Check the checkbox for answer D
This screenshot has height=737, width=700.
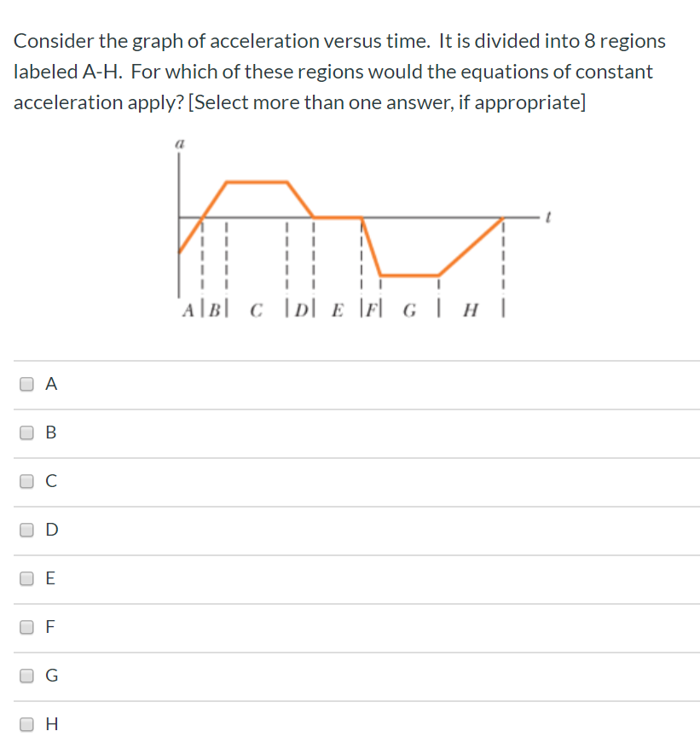click(26, 530)
